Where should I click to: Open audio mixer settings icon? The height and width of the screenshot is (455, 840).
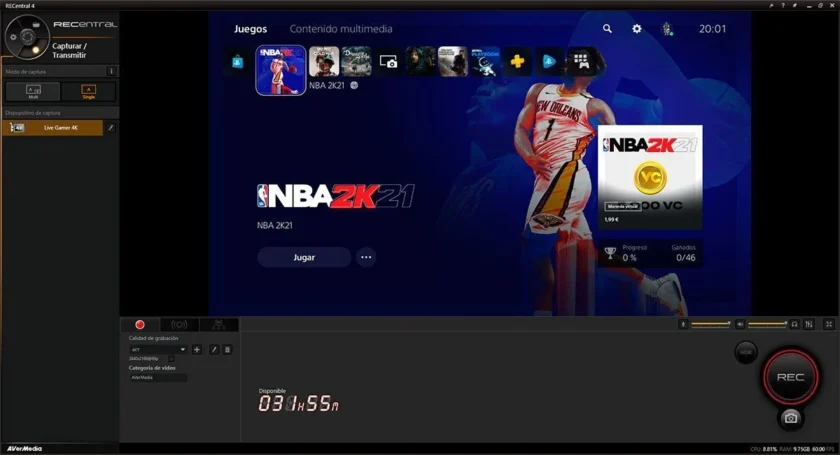click(x=809, y=324)
